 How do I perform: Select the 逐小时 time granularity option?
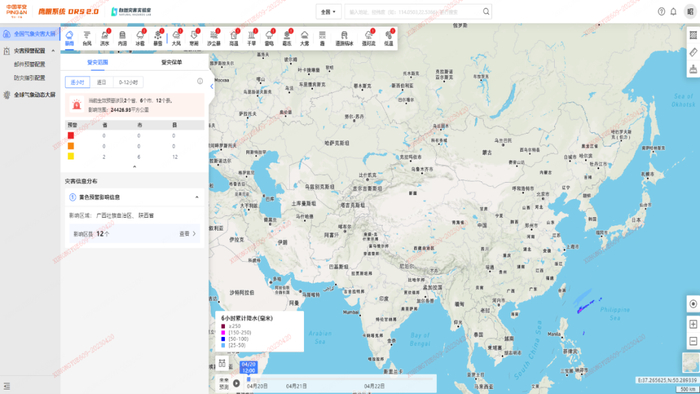coord(77,82)
